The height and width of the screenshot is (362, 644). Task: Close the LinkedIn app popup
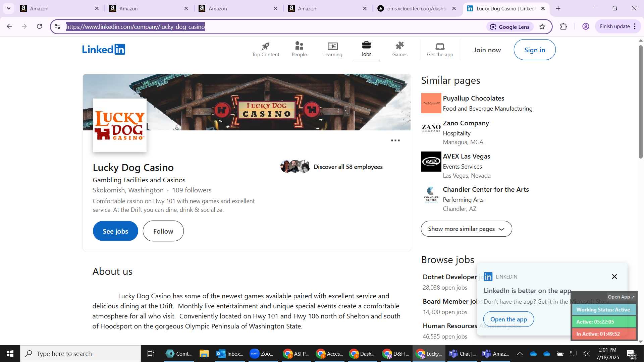click(614, 277)
